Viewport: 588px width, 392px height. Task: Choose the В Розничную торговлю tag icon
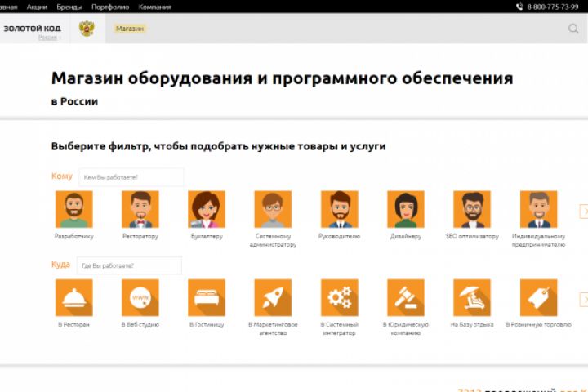538,297
